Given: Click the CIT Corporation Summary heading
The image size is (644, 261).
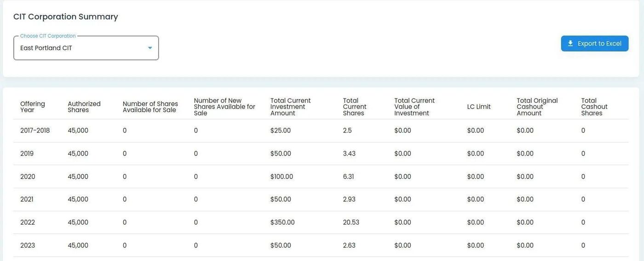Looking at the screenshot, I should [66, 17].
